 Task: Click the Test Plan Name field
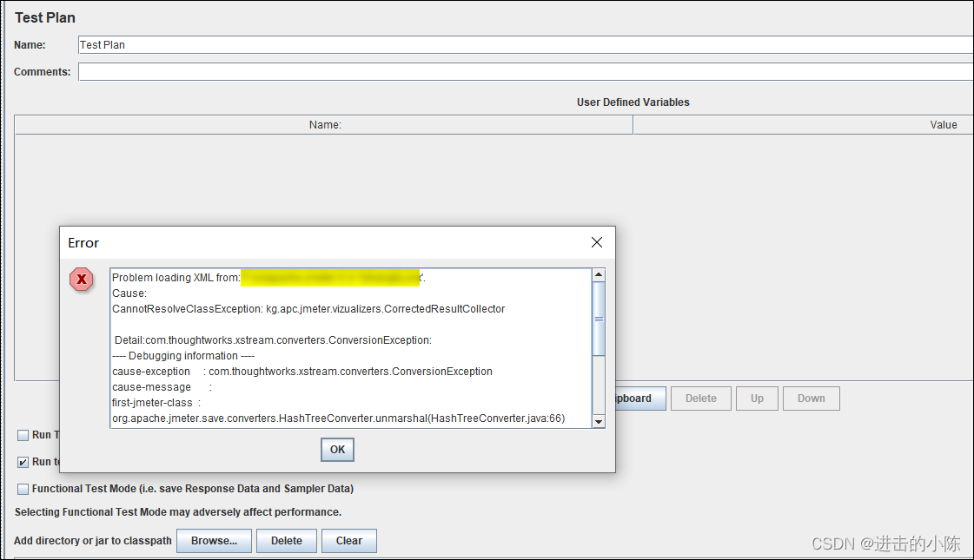pos(526,44)
